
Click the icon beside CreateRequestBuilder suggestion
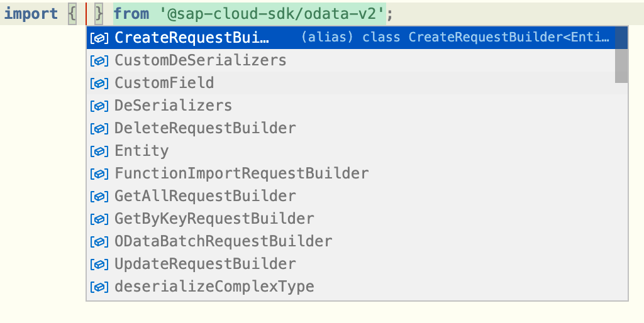[x=99, y=38]
